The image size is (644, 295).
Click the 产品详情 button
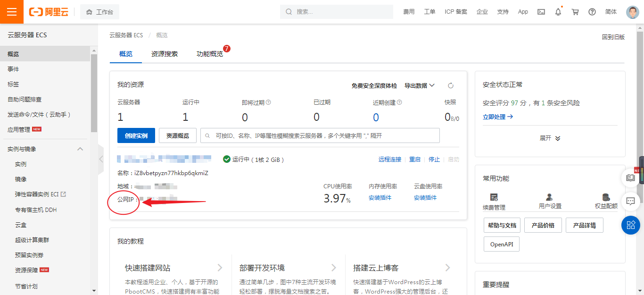[x=584, y=225]
